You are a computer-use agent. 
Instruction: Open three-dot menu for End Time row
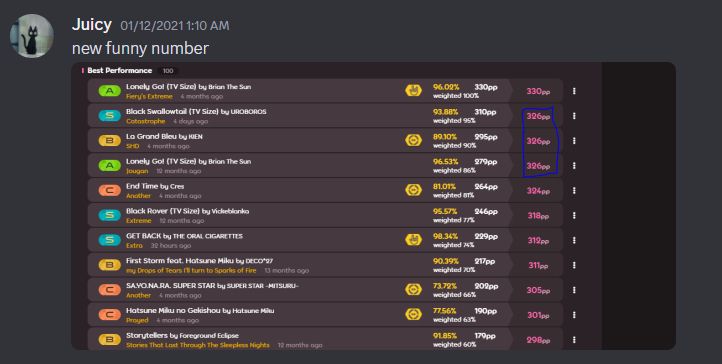[574, 191]
